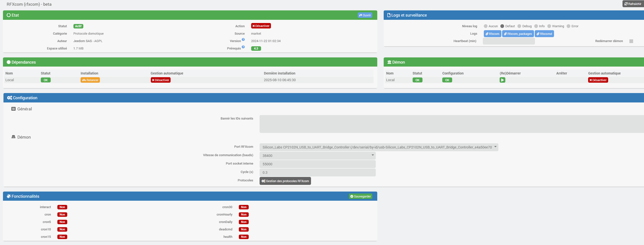Click the 4.3 Prérequis badge

pyautogui.click(x=256, y=49)
